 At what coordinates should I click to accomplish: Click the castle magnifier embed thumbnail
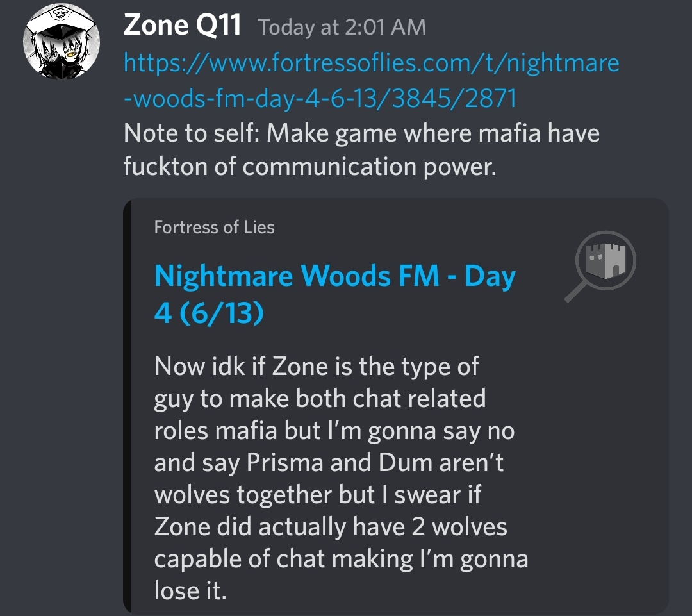pyautogui.click(x=600, y=266)
